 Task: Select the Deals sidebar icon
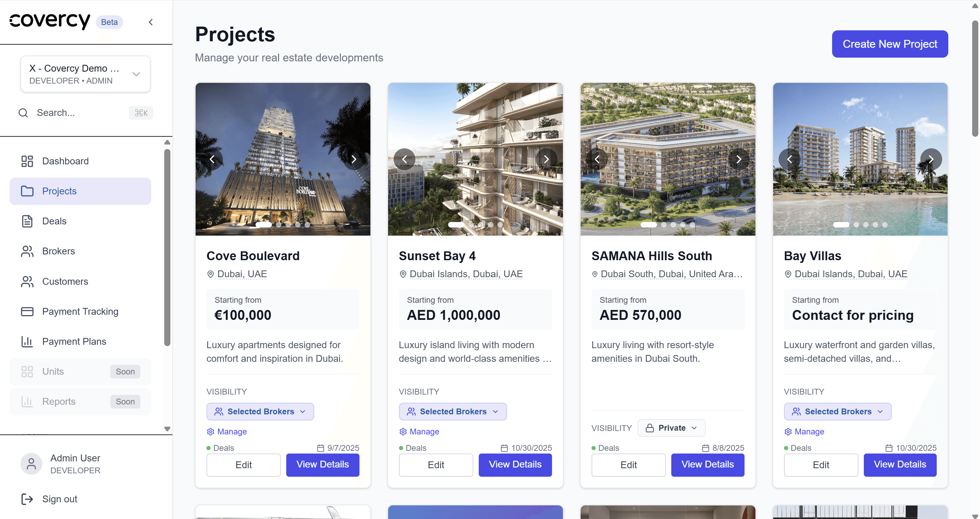[27, 221]
